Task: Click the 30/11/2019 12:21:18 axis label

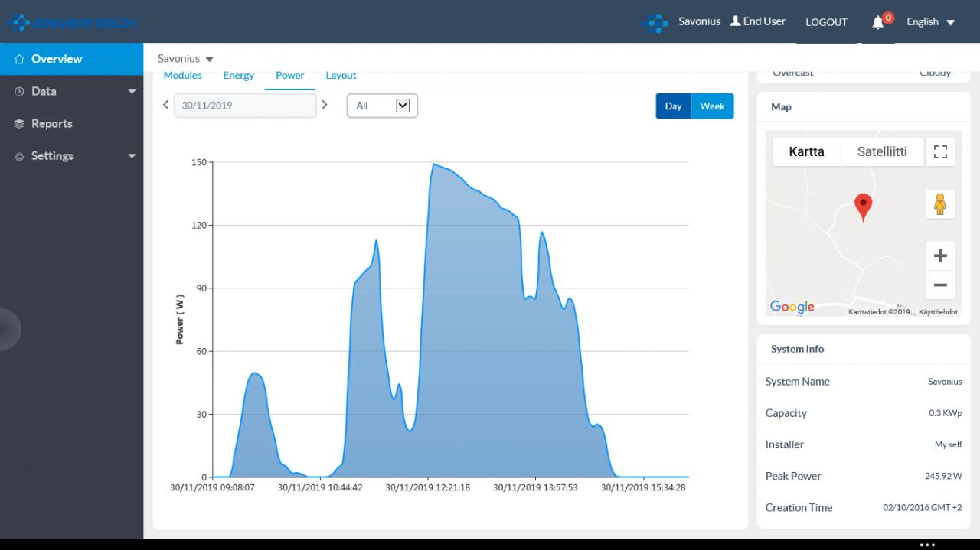Action: tap(428, 487)
